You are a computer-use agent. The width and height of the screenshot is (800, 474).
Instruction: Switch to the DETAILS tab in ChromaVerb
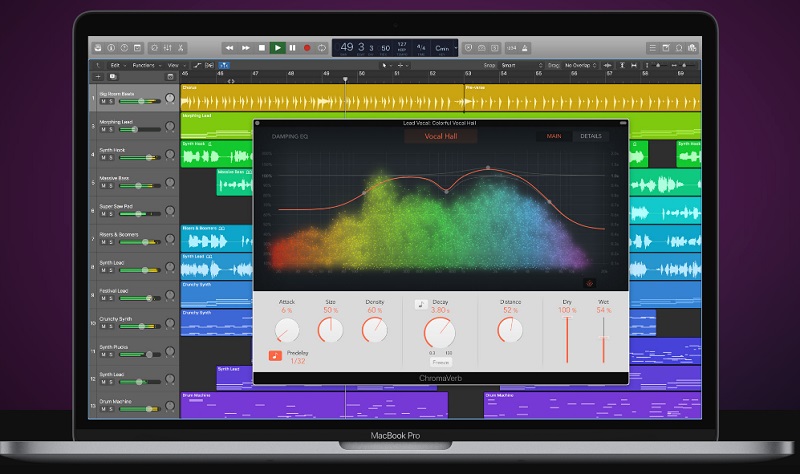coord(591,135)
